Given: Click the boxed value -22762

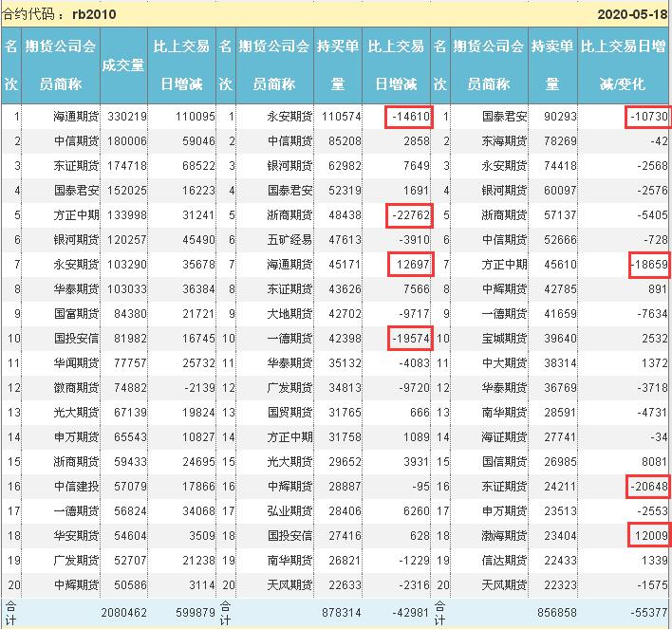Looking at the screenshot, I should click(411, 215).
